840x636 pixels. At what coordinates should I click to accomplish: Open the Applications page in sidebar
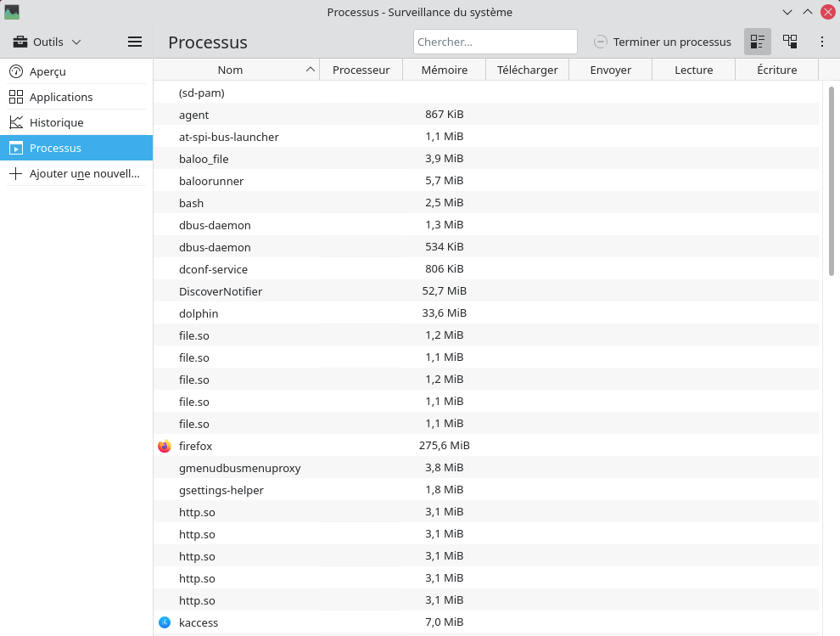pos(60,97)
